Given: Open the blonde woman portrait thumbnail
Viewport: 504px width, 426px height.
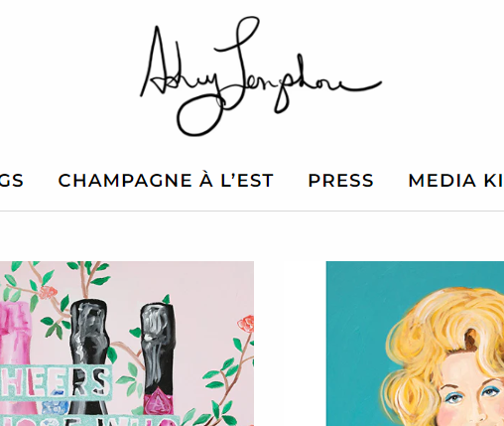Looking at the screenshot, I should pos(415,344).
